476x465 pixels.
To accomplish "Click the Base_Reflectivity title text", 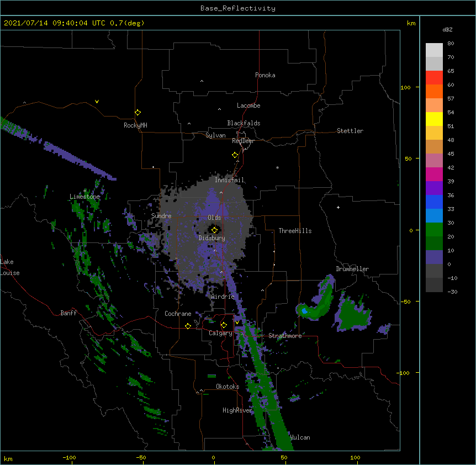I will [x=238, y=8].
